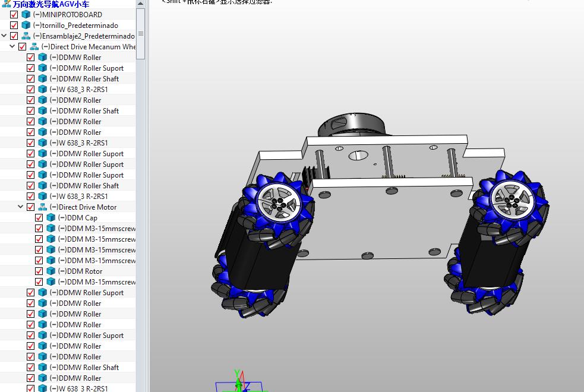Image resolution: width=584 pixels, height=392 pixels.
Task: Collapse the Ensamblaje2_Predeterminado tree node
Action: point(4,36)
